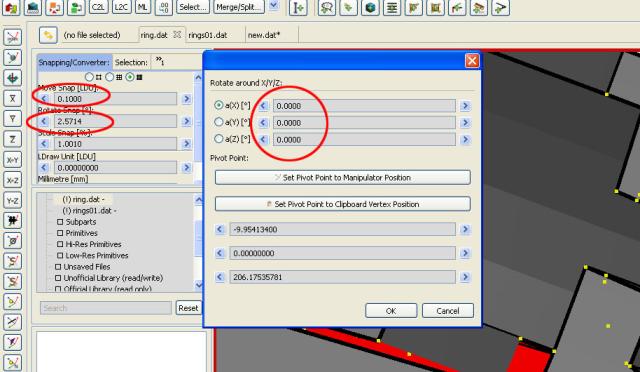Open the Merge/Split... menu button
This screenshot has height=372, width=640.
(239, 7)
